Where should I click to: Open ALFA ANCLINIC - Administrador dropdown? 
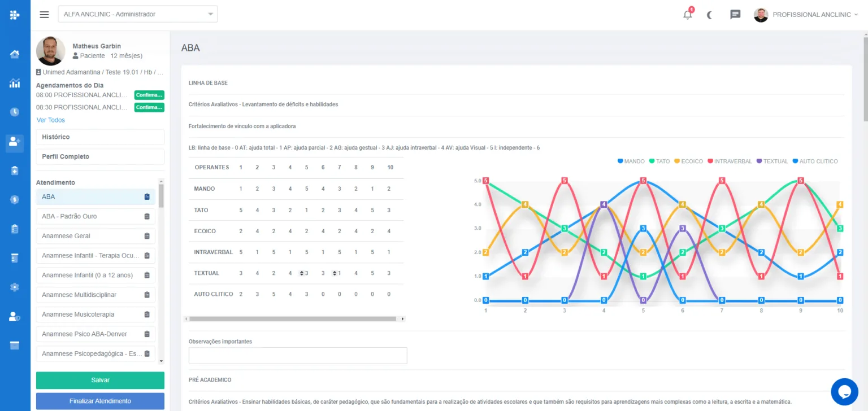pos(138,14)
